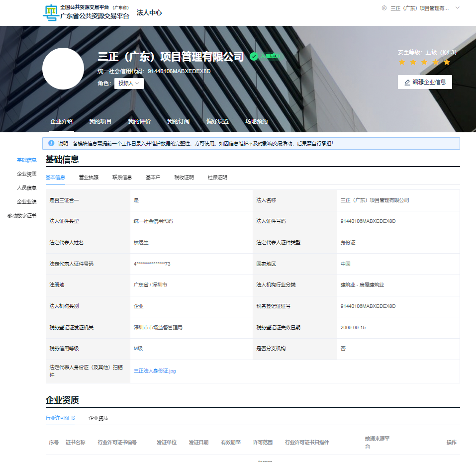The width and height of the screenshot is (476, 462).
Task: Jump to 企业资质 in the side nav
Action: 27,174
